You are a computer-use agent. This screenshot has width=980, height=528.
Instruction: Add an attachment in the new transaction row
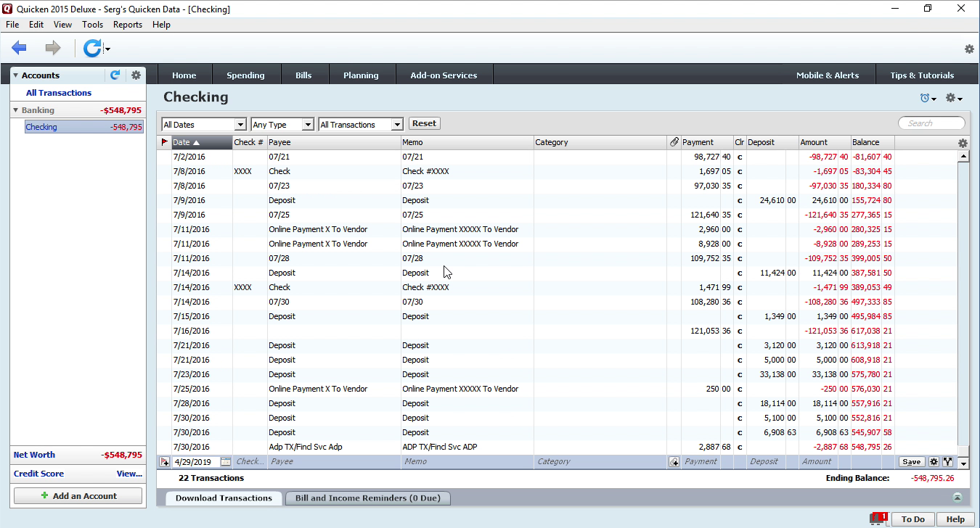click(x=674, y=461)
